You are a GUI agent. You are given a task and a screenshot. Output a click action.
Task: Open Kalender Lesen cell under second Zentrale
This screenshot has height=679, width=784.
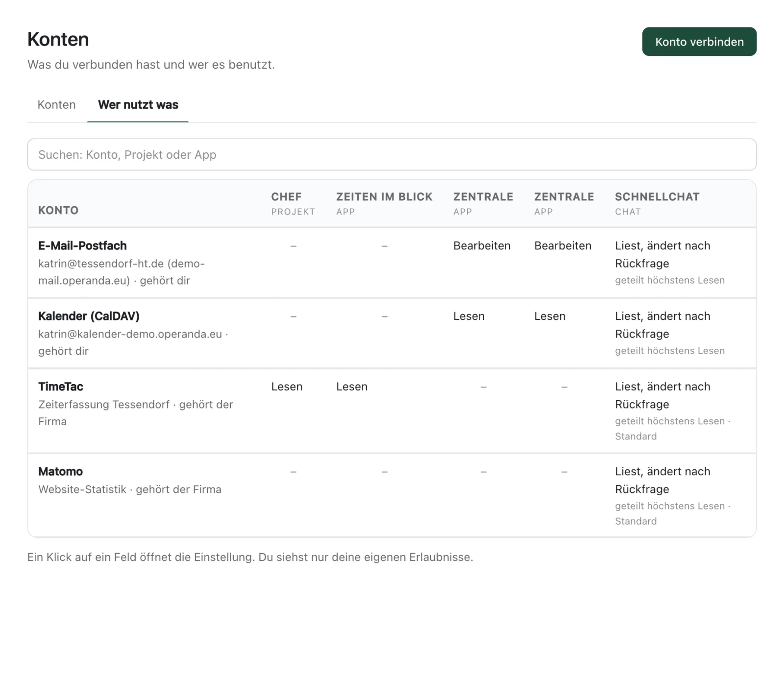(550, 316)
